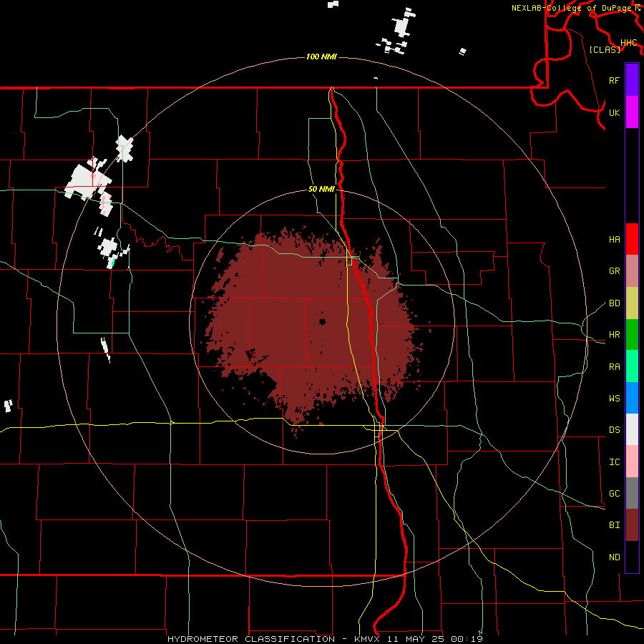644x644 pixels.
Task: Click the HA legend label
Action: click(x=614, y=239)
